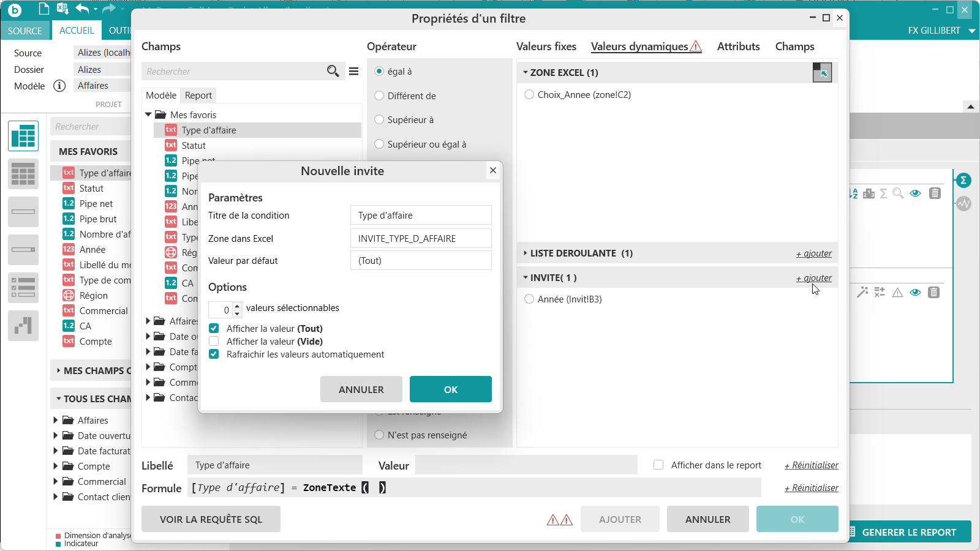Click VOIR LA REQUÊTE SQL button
Screen dimensions: 980x551
click(211, 519)
